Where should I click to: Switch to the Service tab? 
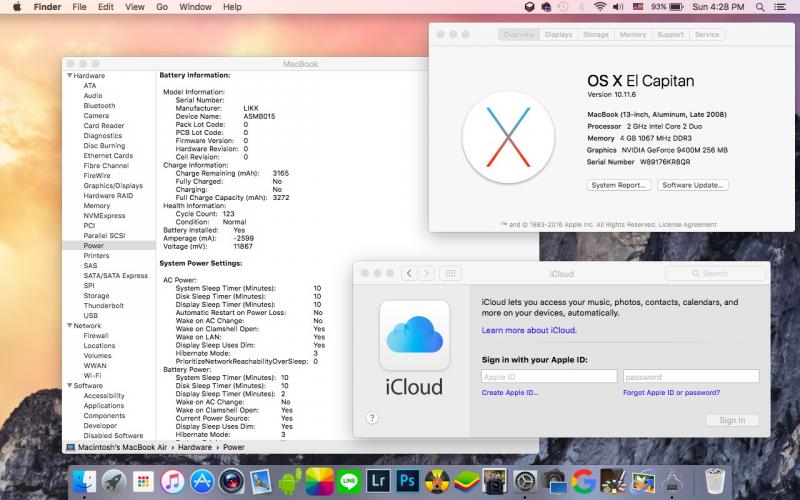[x=707, y=35]
